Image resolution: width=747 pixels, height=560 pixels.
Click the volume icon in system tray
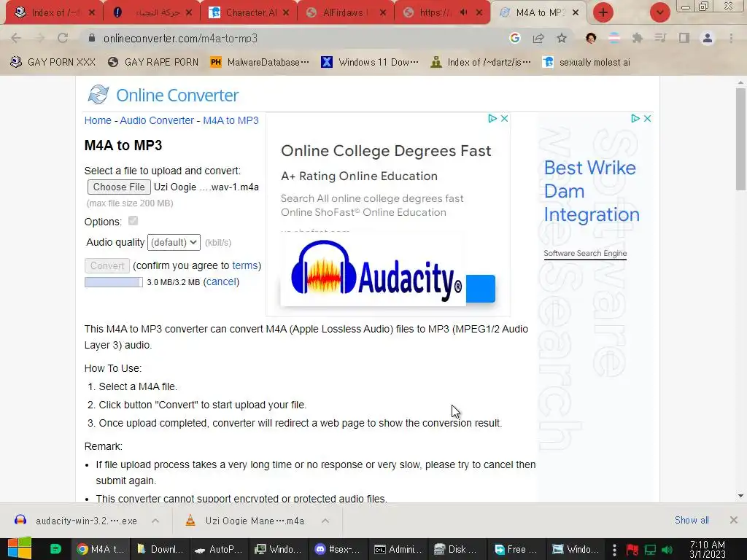pos(667,550)
